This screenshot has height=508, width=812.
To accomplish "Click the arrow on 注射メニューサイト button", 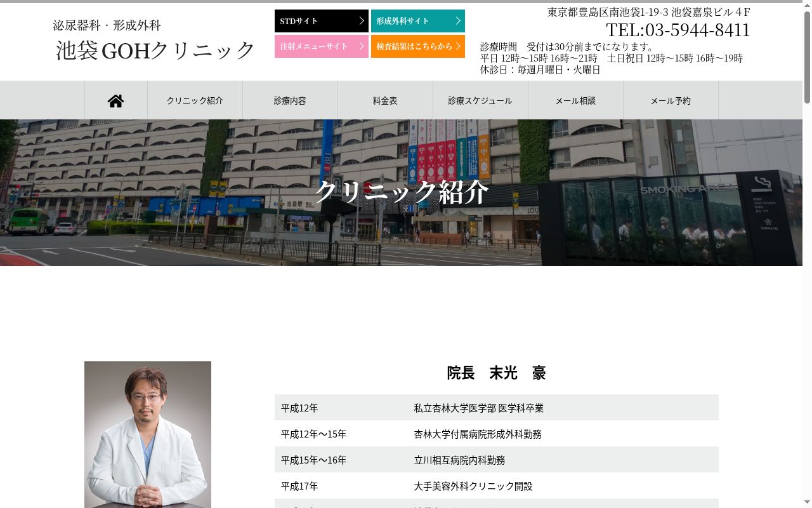I will [362, 46].
